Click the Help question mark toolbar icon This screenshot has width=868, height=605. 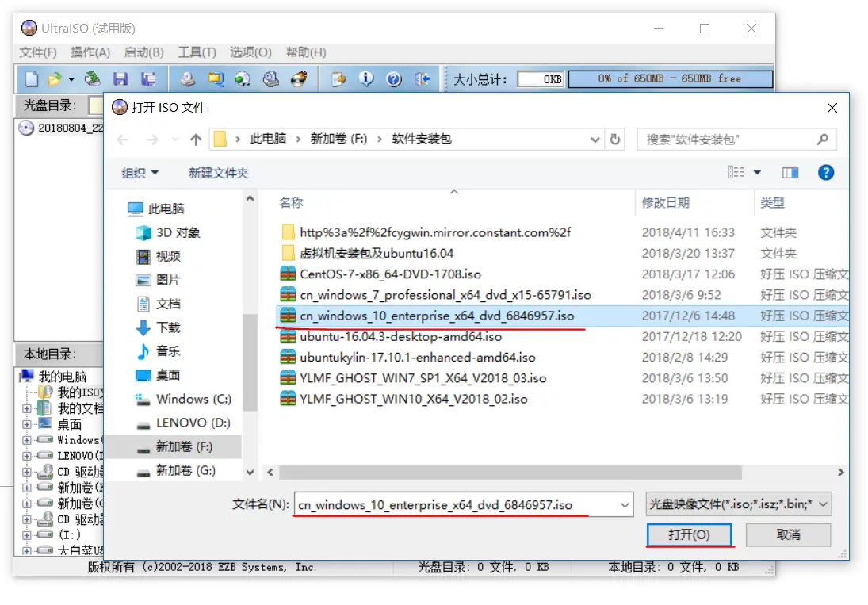pyautogui.click(x=394, y=79)
